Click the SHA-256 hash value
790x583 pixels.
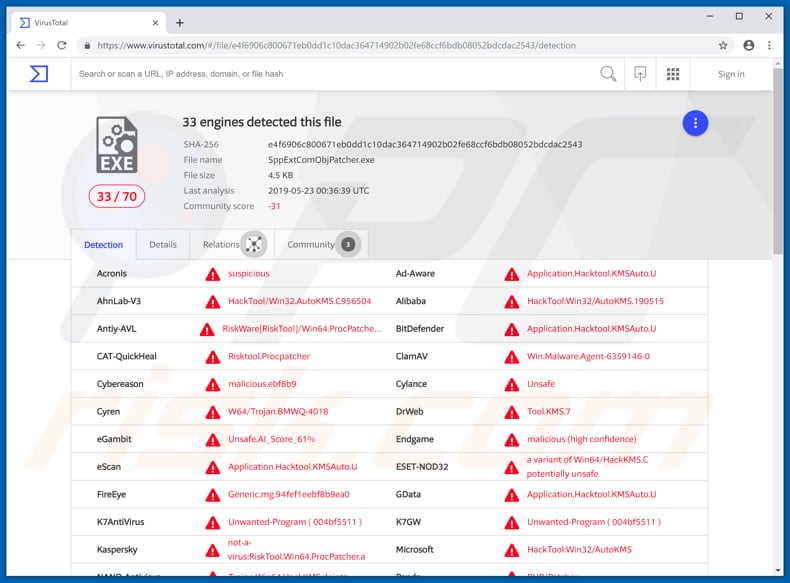click(x=425, y=145)
